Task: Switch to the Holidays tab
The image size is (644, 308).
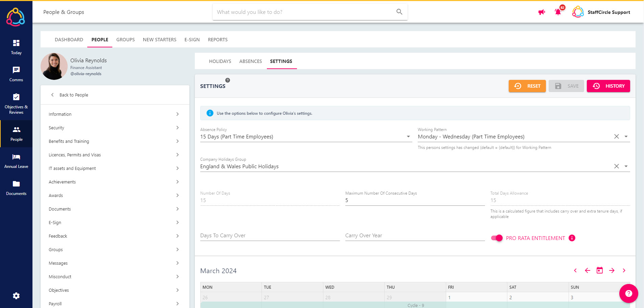Action: pyautogui.click(x=220, y=61)
